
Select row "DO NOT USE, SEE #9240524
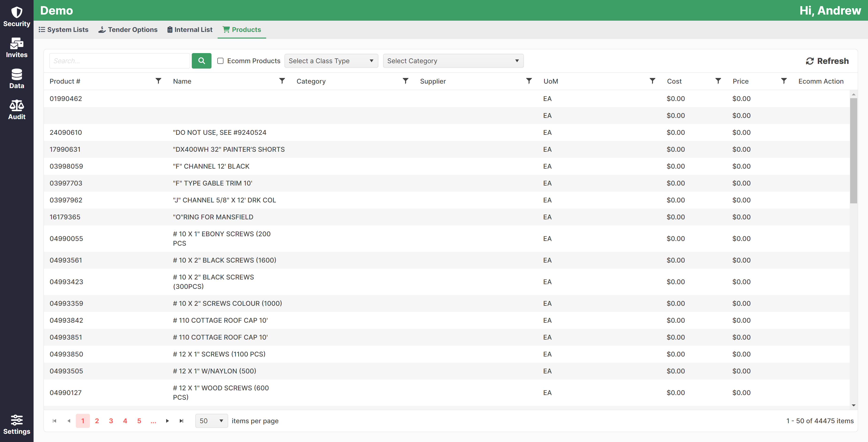pyautogui.click(x=446, y=132)
